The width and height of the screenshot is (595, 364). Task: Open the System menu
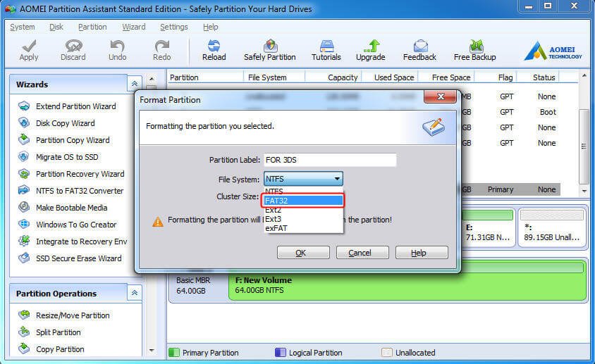[23, 27]
